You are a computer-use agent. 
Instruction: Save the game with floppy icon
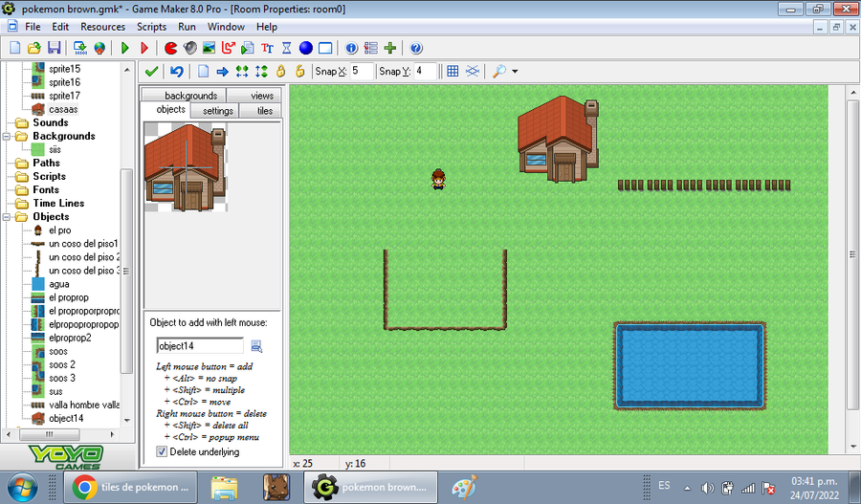coord(54,49)
